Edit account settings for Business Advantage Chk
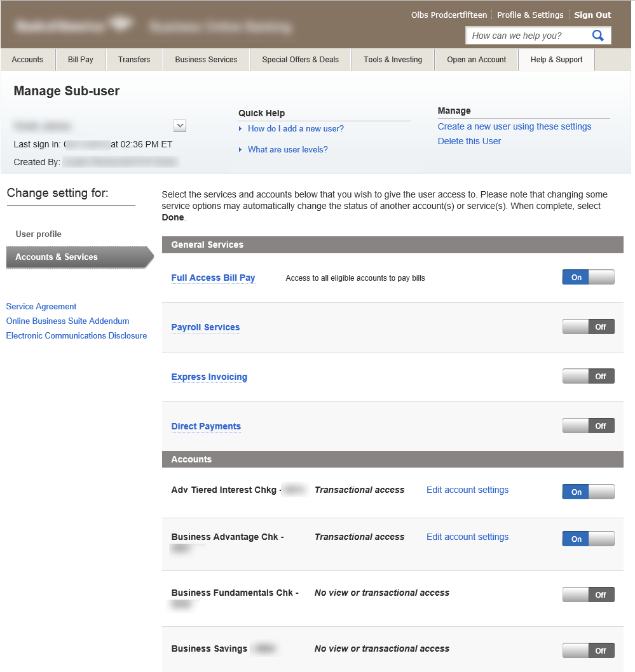The width and height of the screenshot is (635, 672). (467, 537)
